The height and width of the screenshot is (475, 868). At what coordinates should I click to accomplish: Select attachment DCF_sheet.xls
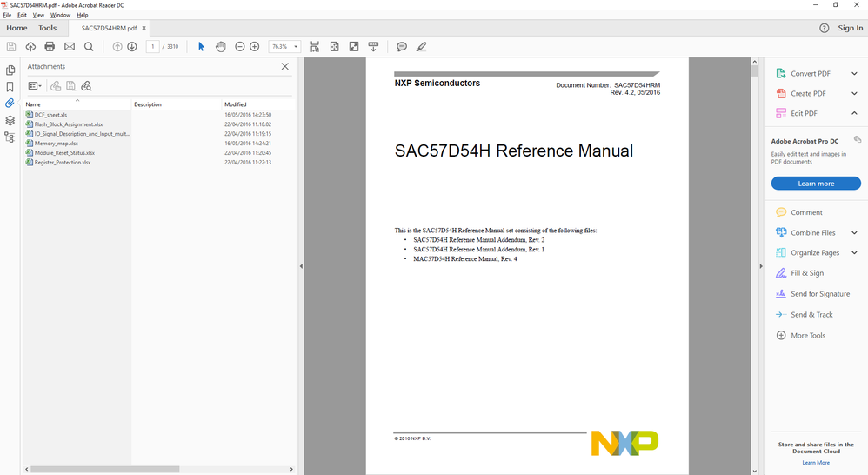point(50,115)
